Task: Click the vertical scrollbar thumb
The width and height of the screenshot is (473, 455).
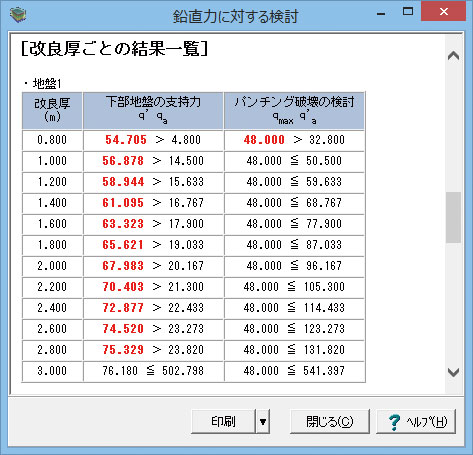Action: [453, 217]
